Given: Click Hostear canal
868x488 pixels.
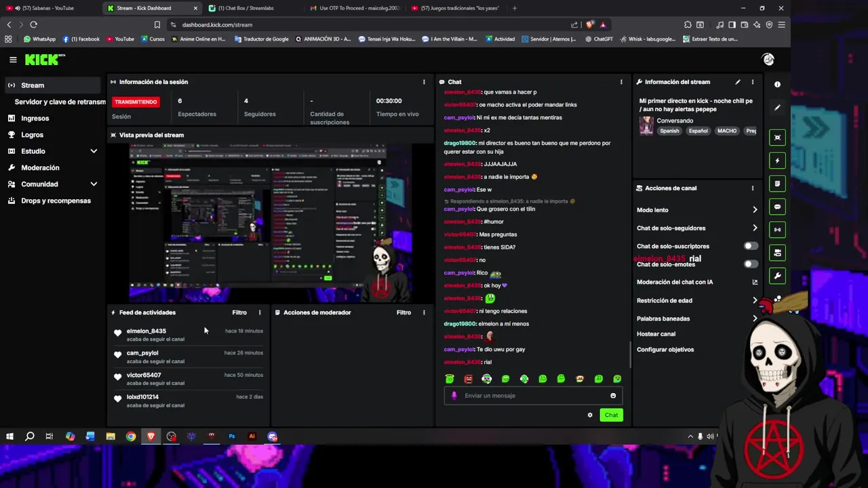Looking at the screenshot, I should coord(656,334).
